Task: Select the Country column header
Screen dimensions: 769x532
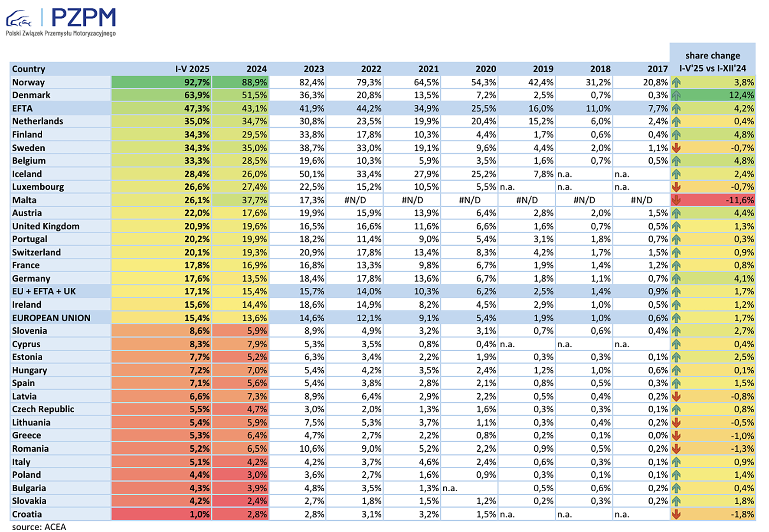Action: point(29,69)
